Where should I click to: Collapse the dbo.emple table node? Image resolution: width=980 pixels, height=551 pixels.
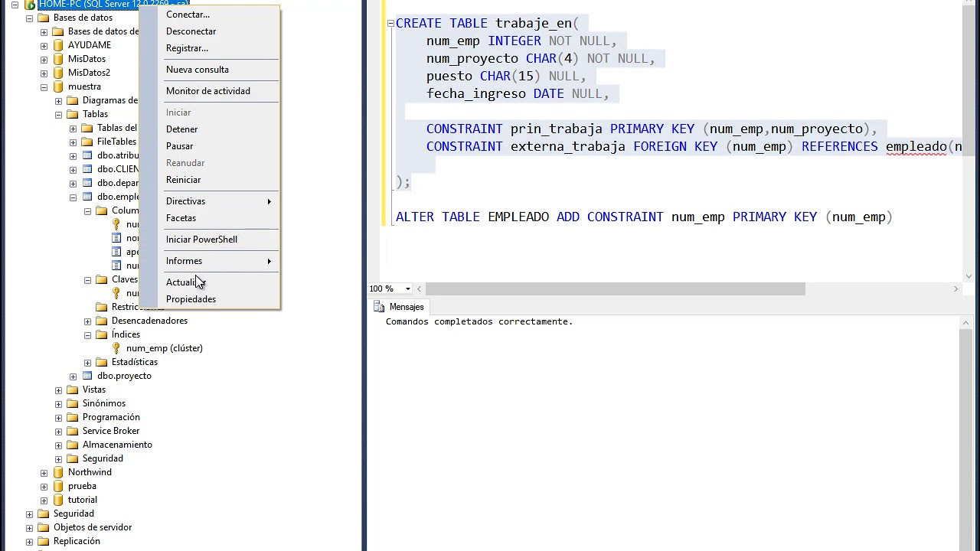click(x=73, y=197)
